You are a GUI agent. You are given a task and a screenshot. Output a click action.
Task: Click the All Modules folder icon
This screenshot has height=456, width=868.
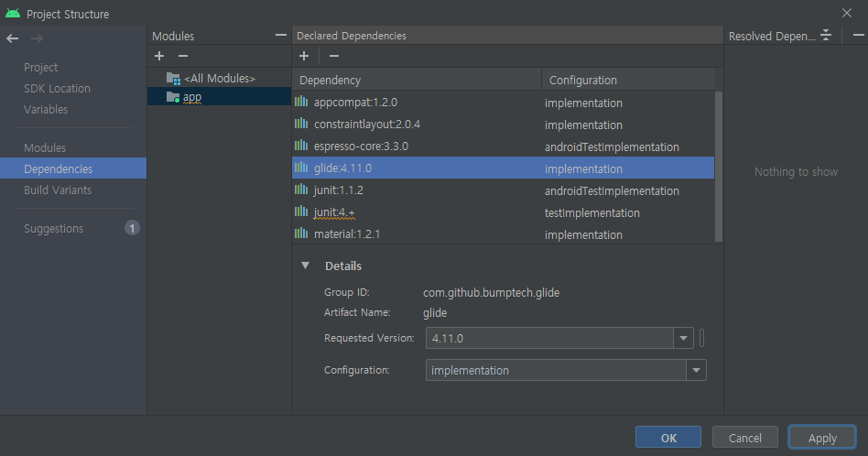pos(173,78)
